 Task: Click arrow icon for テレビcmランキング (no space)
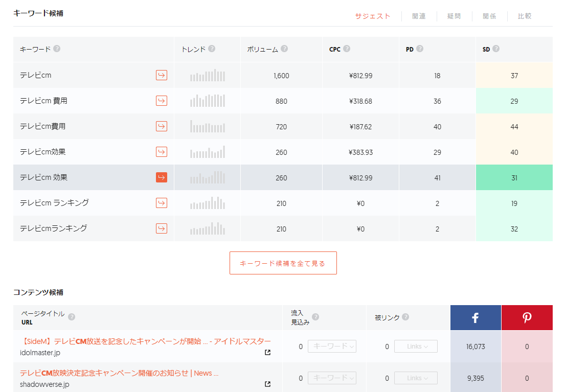162,228
